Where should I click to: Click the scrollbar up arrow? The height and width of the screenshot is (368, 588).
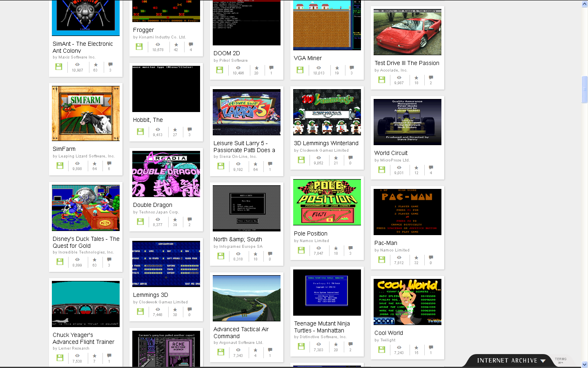point(584,4)
